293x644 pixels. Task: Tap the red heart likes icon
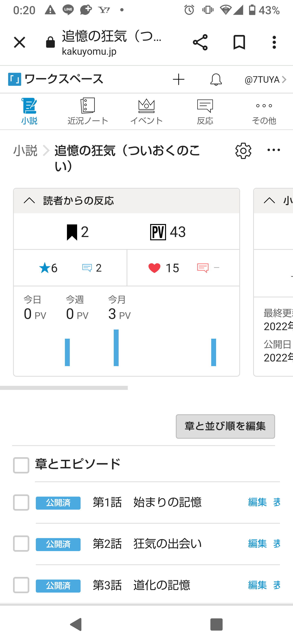point(154,268)
